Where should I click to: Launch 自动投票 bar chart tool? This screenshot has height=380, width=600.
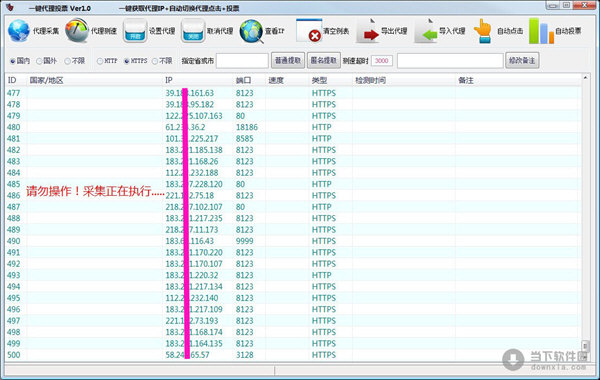pyautogui.click(x=541, y=31)
